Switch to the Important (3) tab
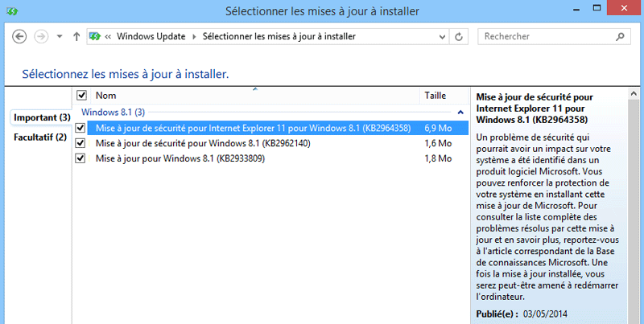This screenshot has width=644, height=324. click(42, 118)
